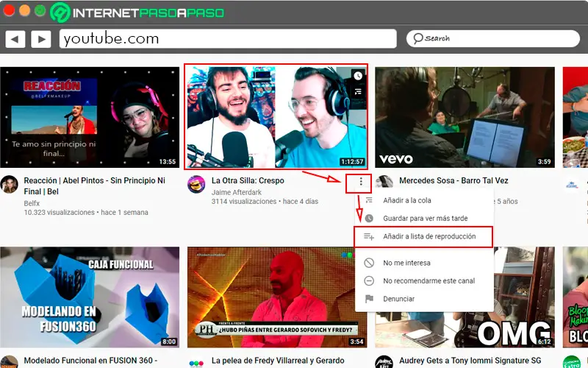This screenshot has height=368, width=588.
Task: Click 'La pelea de Fredy Villarreal y Gerardo' title
Action: (278, 361)
